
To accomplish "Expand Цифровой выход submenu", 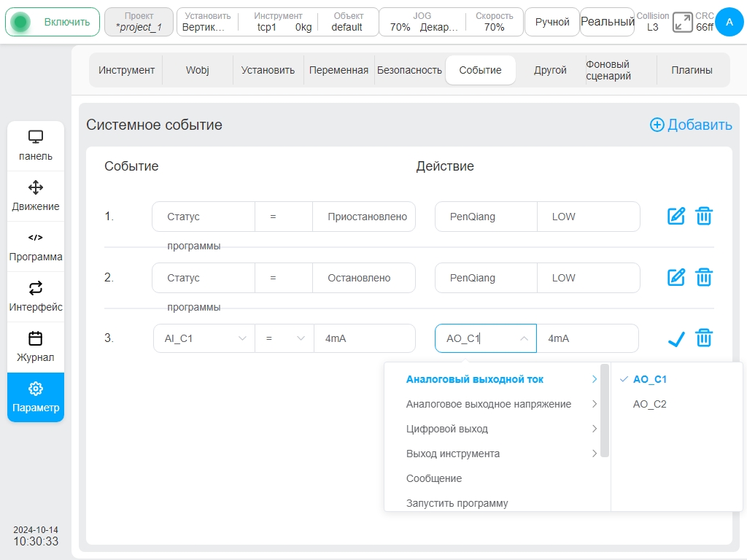I will (x=497, y=429).
